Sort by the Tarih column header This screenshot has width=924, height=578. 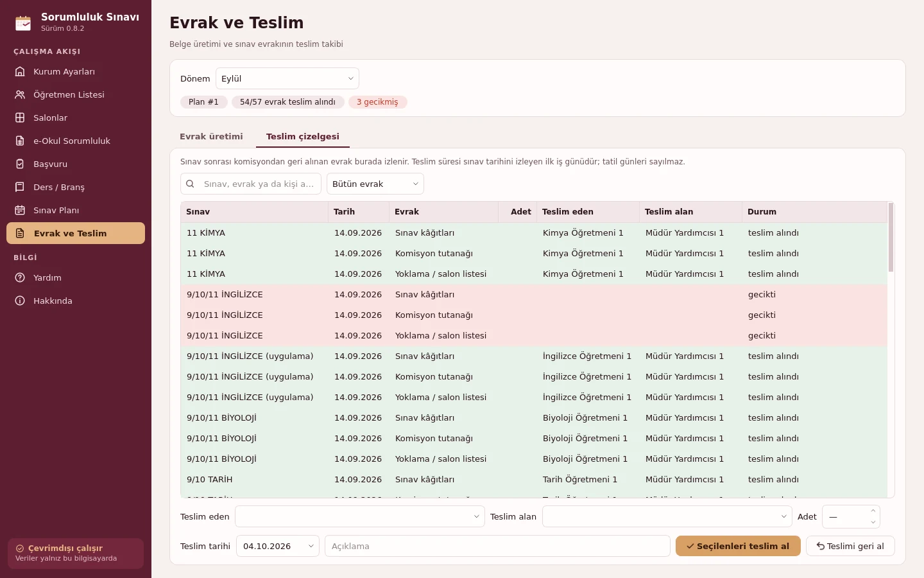[x=359, y=212]
